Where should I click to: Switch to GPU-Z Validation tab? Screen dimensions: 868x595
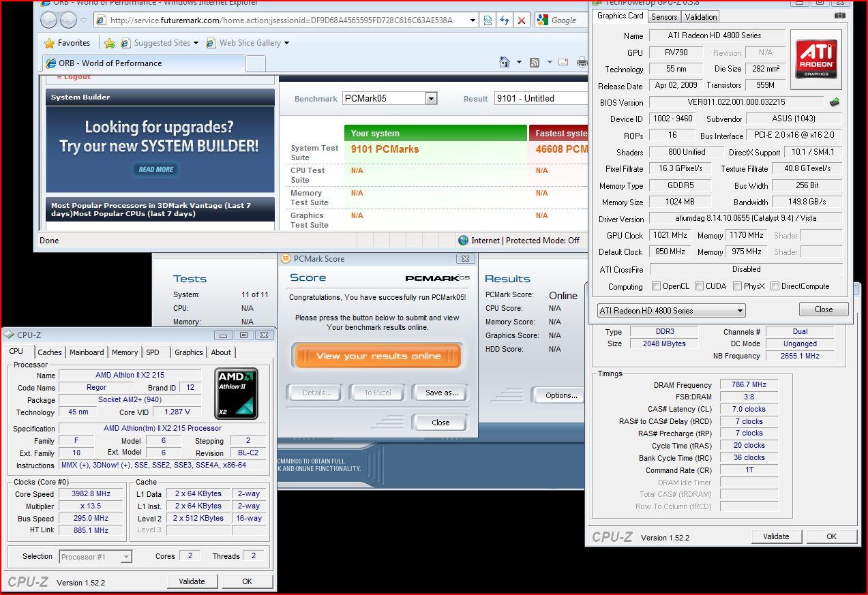[x=701, y=17]
